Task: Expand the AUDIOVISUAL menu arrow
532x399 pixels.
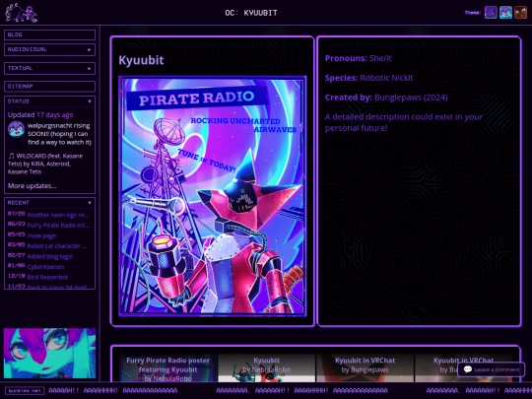Action: tap(90, 49)
